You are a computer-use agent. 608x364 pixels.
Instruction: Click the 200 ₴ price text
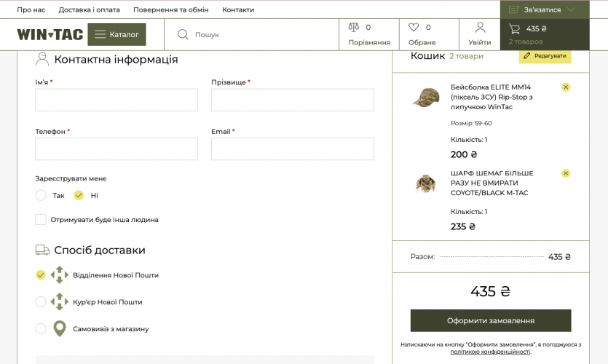(464, 154)
